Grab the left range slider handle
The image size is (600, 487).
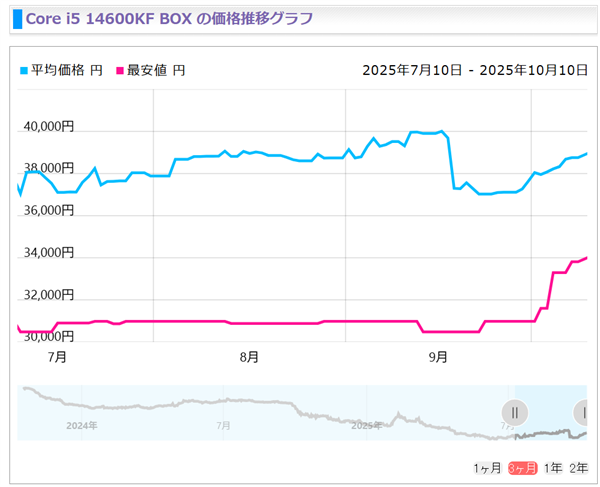coord(515,413)
